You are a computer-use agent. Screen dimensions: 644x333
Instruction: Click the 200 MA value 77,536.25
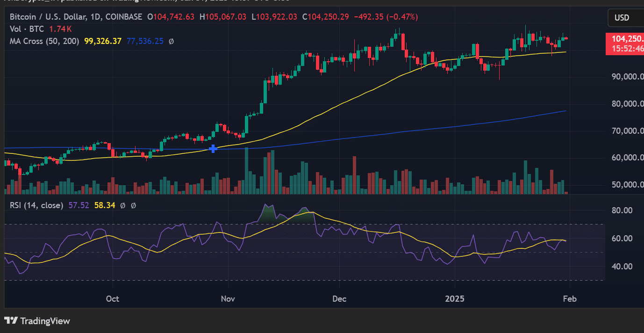[145, 41]
